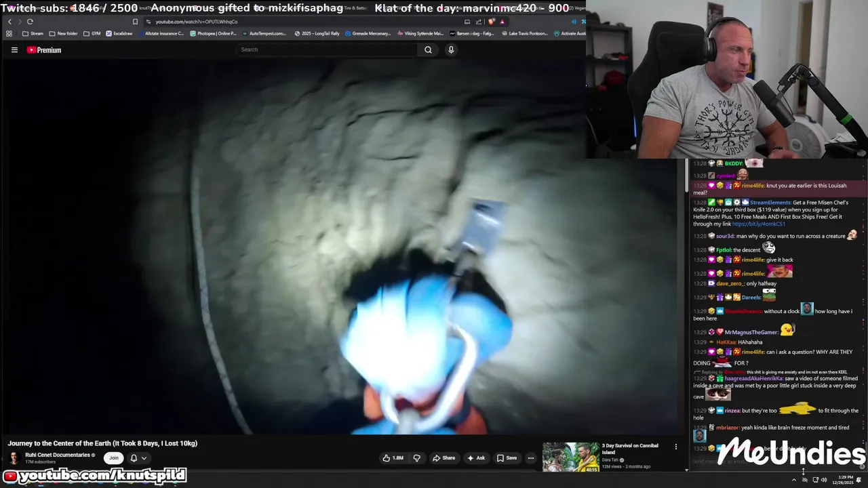
Task: Click the search magnifier button
Action: coord(428,49)
